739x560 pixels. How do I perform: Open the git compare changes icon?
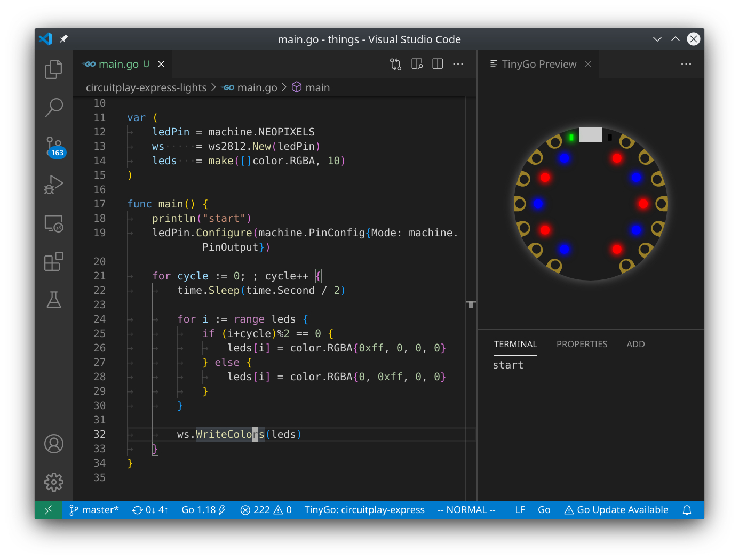tap(395, 63)
